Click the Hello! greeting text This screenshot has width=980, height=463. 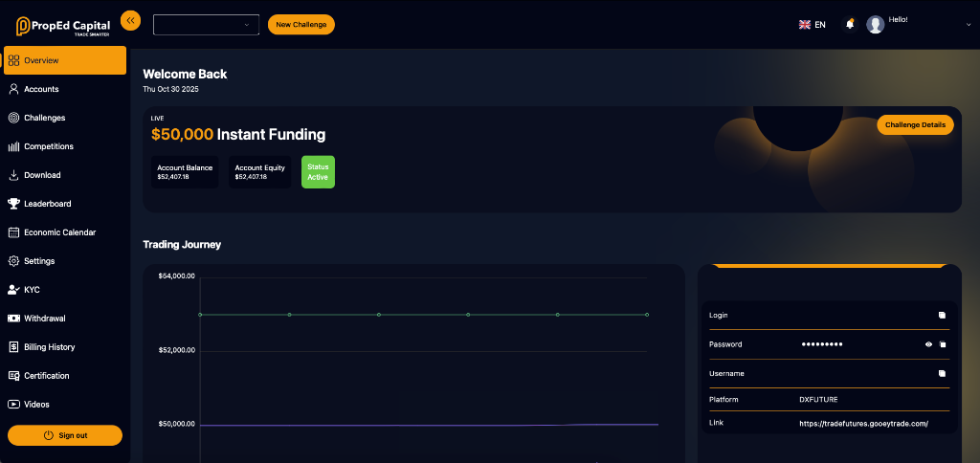pyautogui.click(x=898, y=20)
